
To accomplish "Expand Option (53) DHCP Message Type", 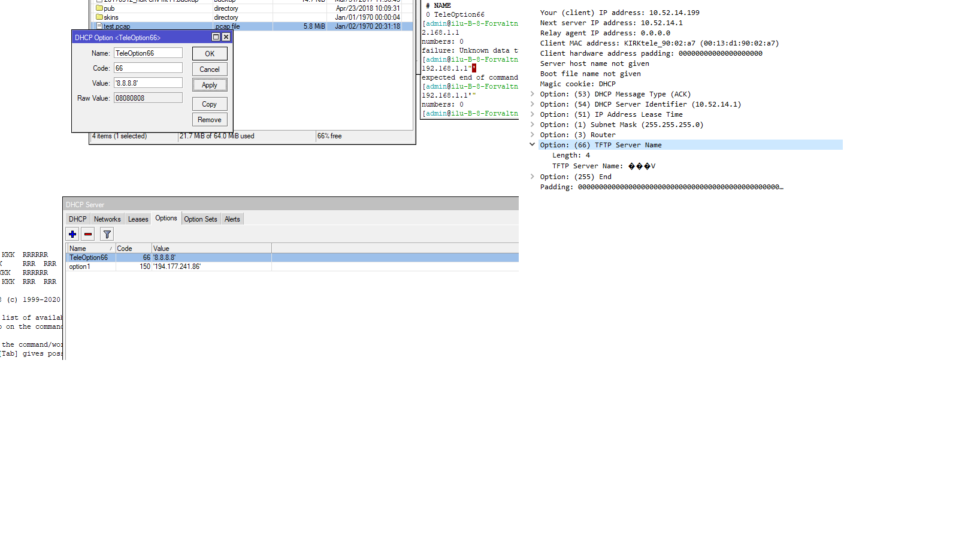I will [532, 94].
